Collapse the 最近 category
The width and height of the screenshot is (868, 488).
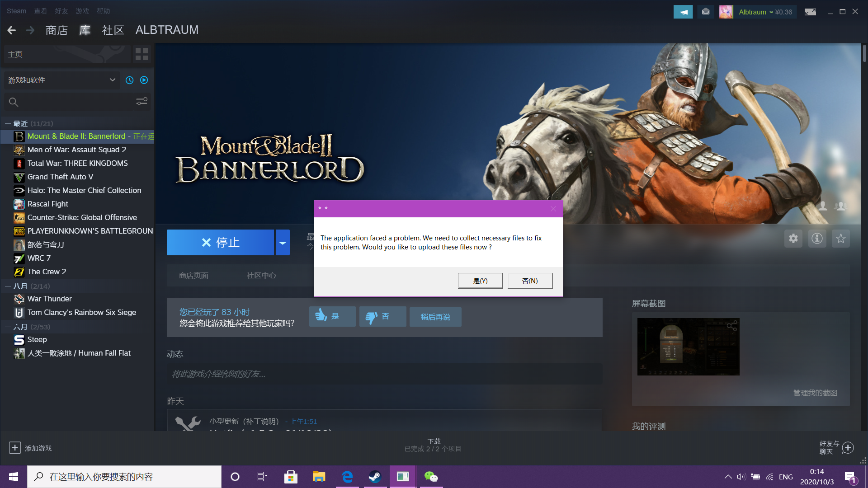[8, 123]
